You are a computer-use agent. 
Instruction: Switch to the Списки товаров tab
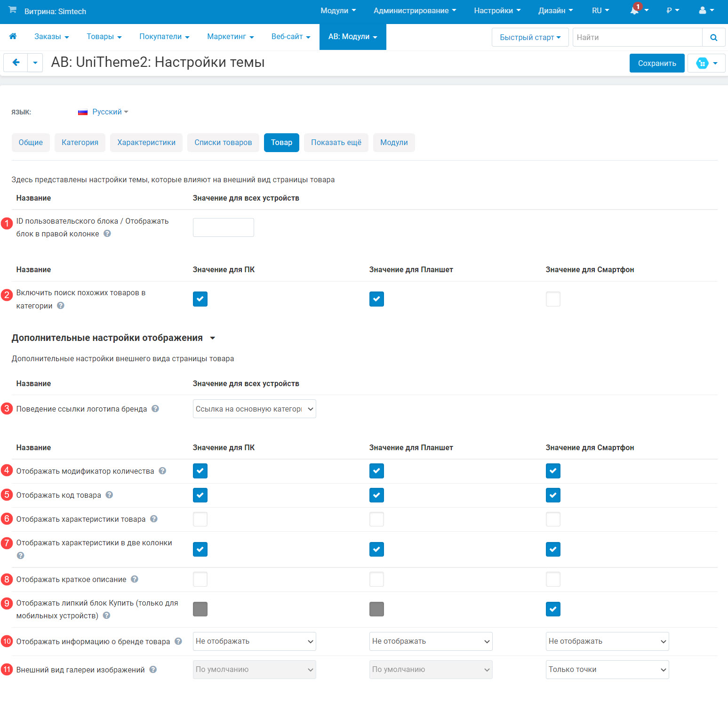(223, 143)
